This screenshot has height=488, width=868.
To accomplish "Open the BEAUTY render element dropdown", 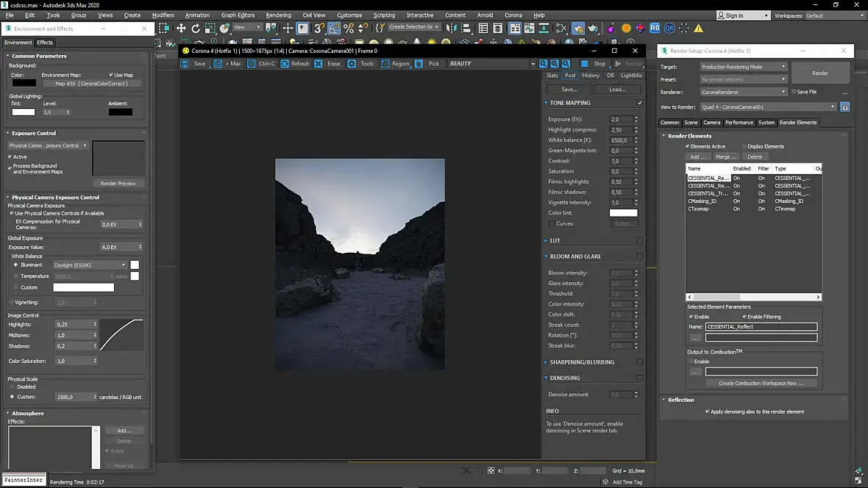I will point(491,64).
